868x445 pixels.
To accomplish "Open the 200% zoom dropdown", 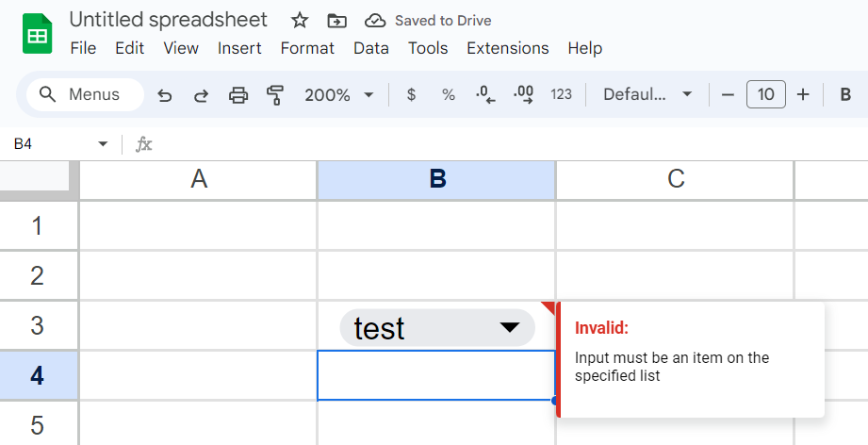I will [x=338, y=95].
